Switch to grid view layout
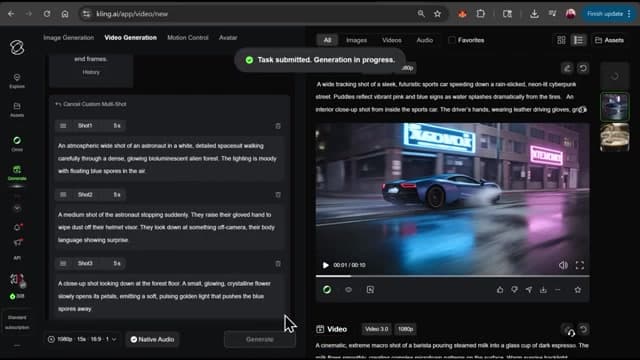Image resolution: width=640 pixels, height=360 pixels. [561, 40]
